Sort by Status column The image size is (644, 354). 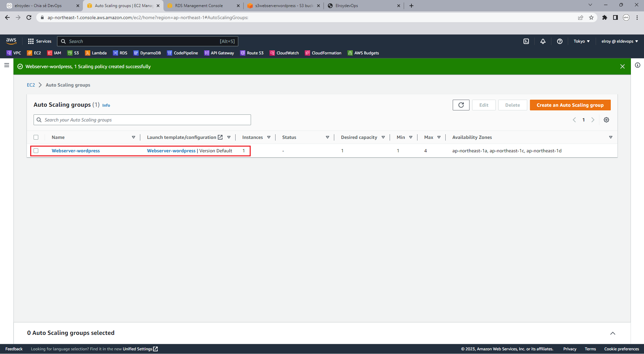(328, 137)
